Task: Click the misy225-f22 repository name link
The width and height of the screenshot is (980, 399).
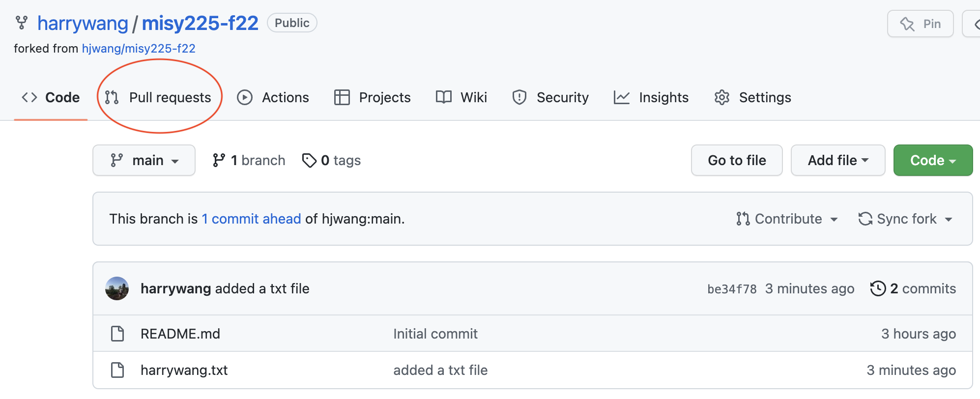Action: pyautogui.click(x=200, y=23)
